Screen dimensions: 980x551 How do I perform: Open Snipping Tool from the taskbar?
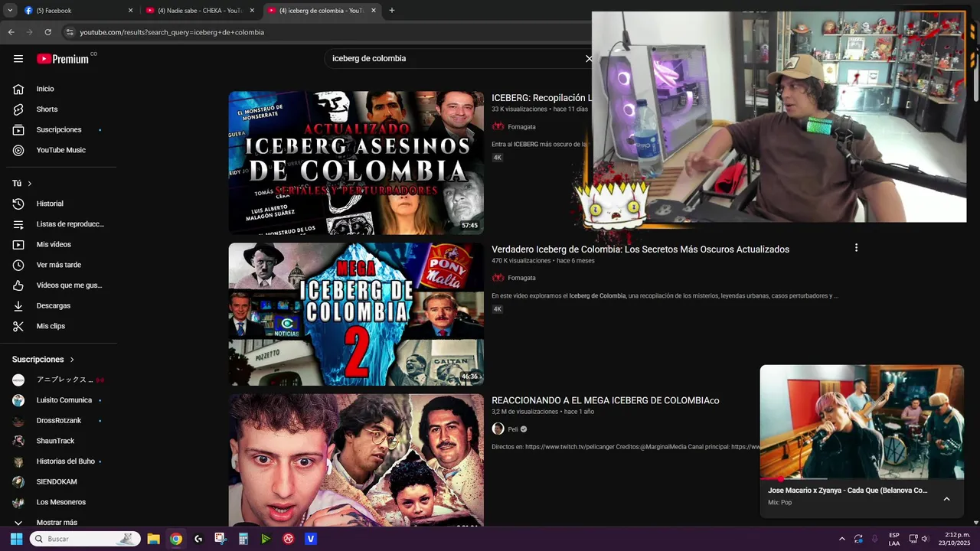pos(220,539)
